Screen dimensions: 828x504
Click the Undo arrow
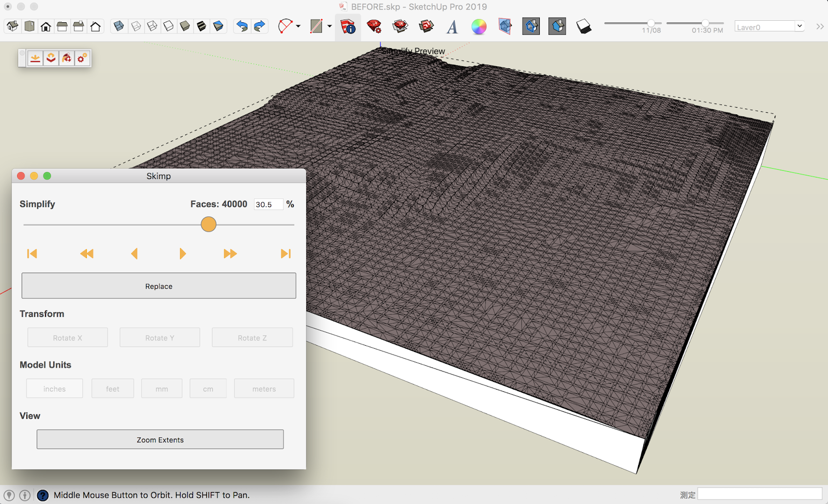coord(242,26)
